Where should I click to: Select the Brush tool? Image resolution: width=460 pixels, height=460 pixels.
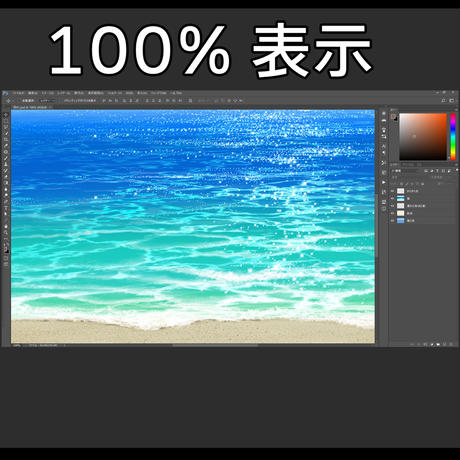[x=6, y=158]
